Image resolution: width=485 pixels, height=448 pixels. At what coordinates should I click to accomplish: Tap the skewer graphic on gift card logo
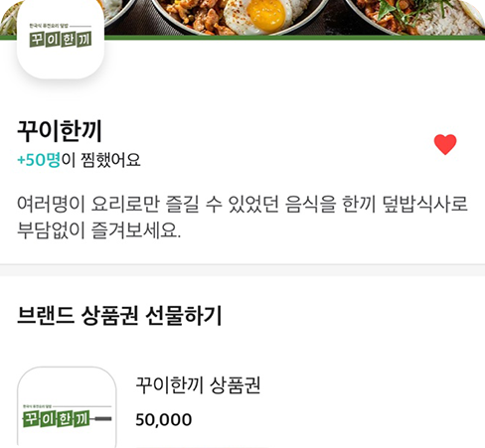(x=101, y=419)
